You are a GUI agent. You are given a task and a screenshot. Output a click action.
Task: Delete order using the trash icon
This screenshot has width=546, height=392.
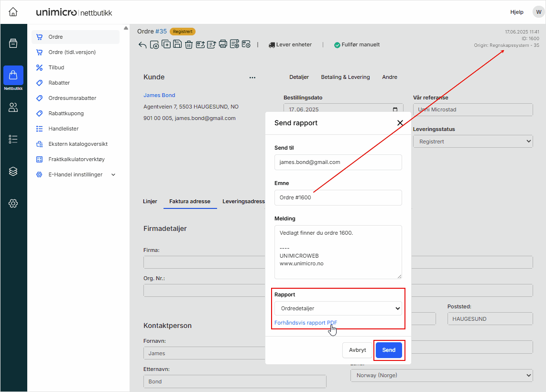tap(189, 45)
